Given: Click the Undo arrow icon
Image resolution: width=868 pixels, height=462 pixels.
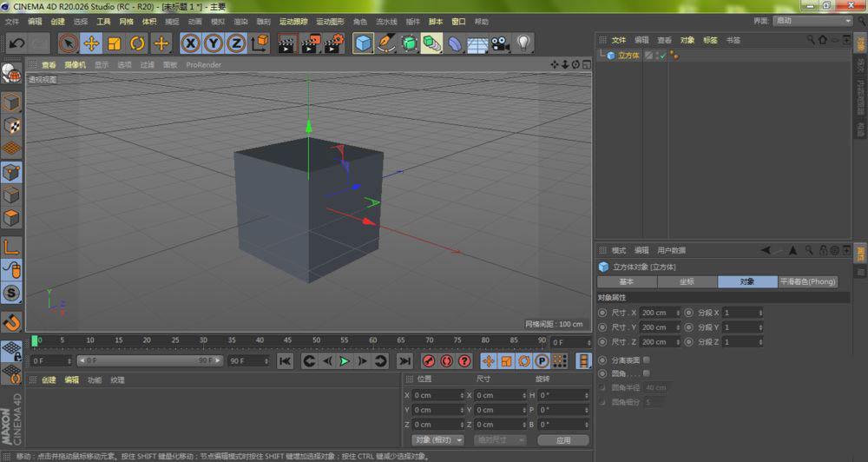Looking at the screenshot, I should coord(16,43).
